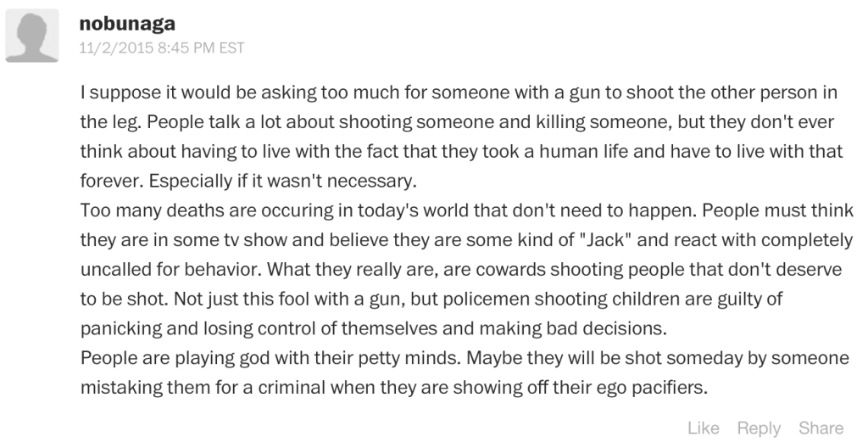
Task: Open nobunaga's profile from the username
Action: click(127, 24)
